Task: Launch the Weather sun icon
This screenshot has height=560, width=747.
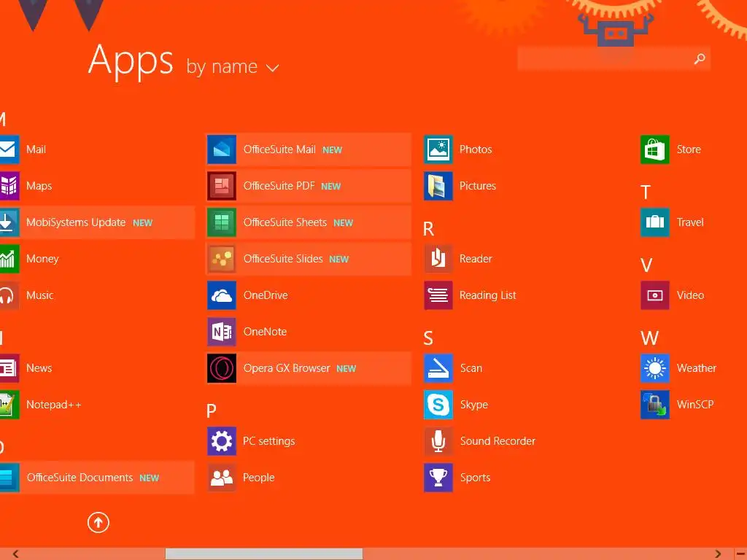Action: click(x=655, y=368)
